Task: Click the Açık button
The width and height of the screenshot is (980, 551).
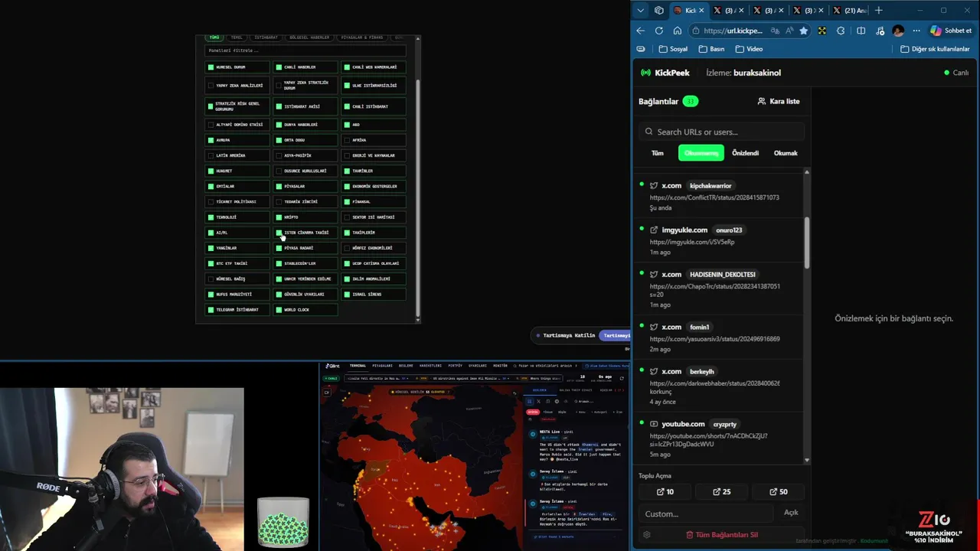Action: (791, 513)
